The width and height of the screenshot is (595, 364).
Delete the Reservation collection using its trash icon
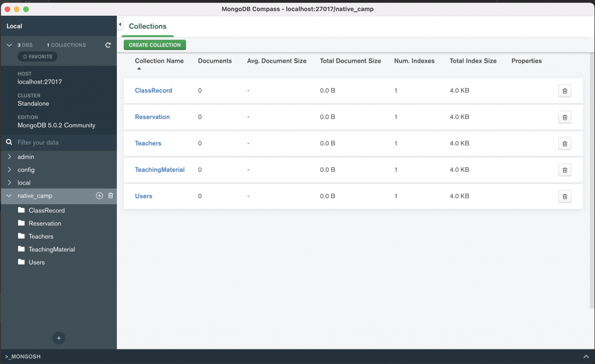pos(565,117)
